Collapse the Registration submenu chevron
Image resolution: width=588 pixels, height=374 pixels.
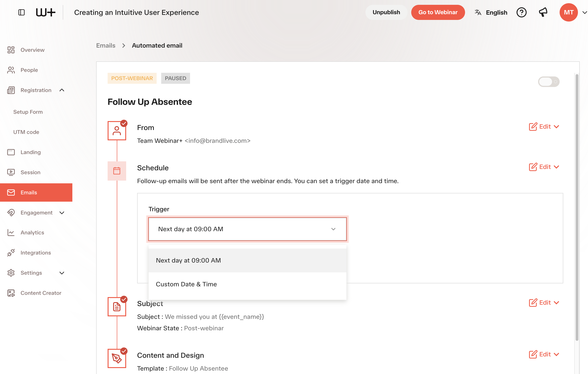click(62, 90)
